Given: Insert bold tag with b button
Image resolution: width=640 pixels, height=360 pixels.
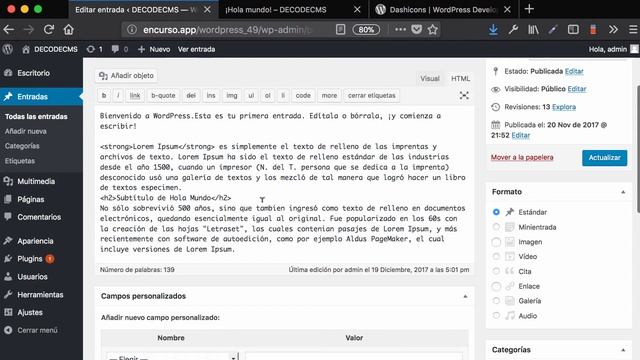Looking at the screenshot, I should [x=104, y=96].
